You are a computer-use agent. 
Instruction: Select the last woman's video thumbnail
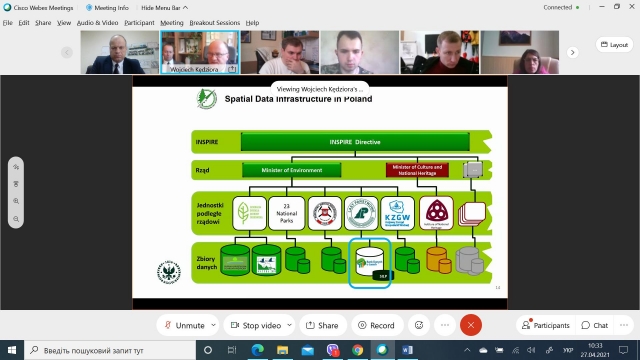(x=520, y=52)
